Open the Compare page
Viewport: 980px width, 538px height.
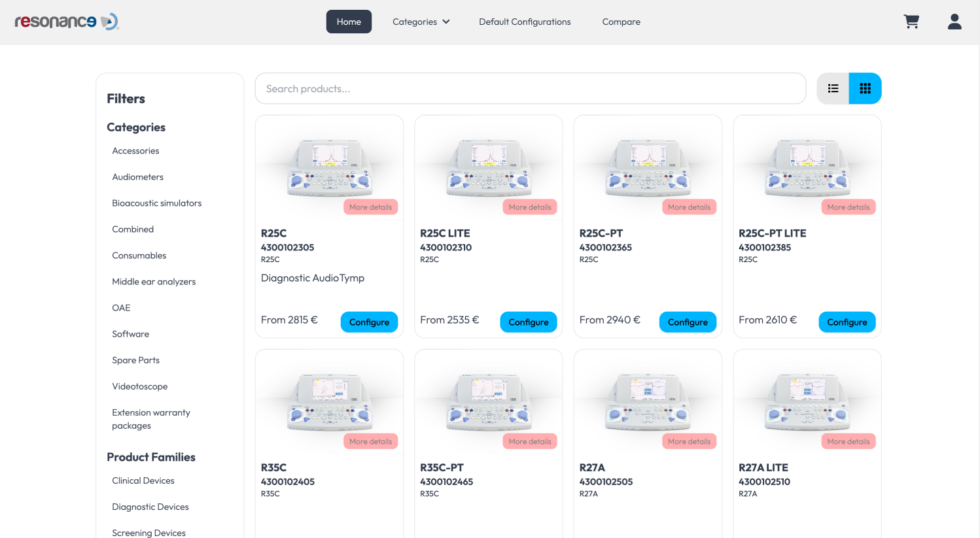[x=621, y=22]
